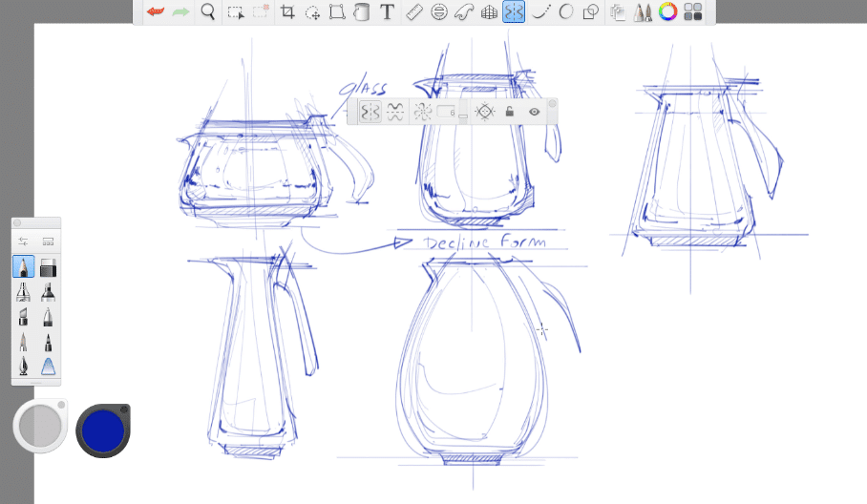Open the brush library icon
This screenshot has width=867, height=504.
point(48,241)
